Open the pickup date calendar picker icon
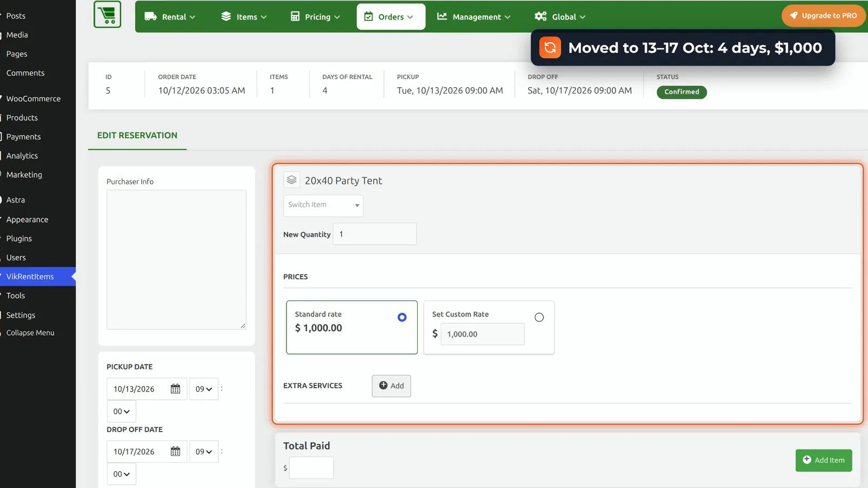Image resolution: width=868 pixels, height=488 pixels. point(175,389)
